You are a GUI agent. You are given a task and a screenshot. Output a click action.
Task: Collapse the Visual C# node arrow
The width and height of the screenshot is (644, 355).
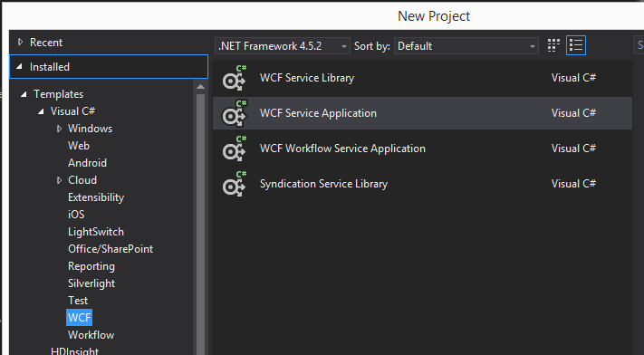point(41,111)
